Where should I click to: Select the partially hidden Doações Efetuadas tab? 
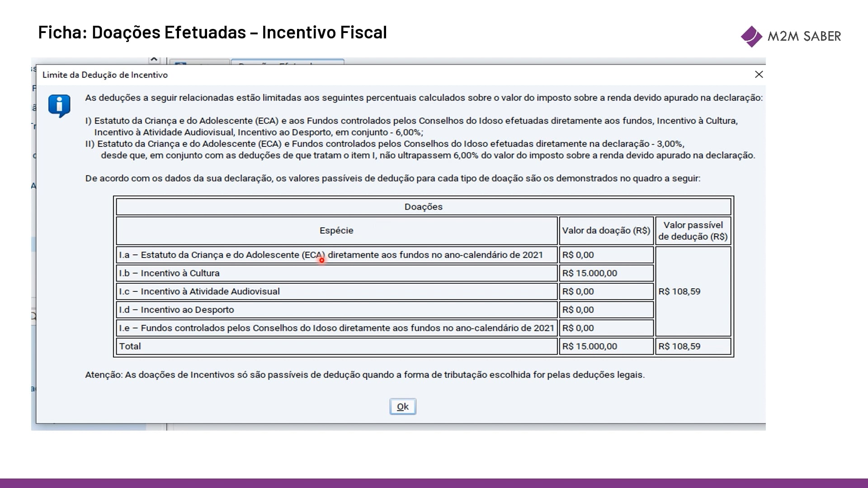click(x=288, y=62)
